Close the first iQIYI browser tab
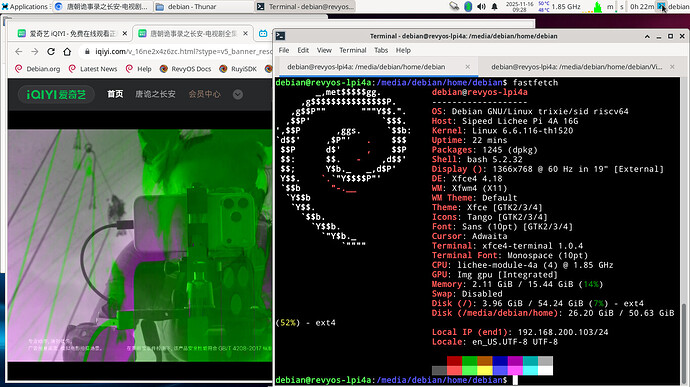 (125, 33)
